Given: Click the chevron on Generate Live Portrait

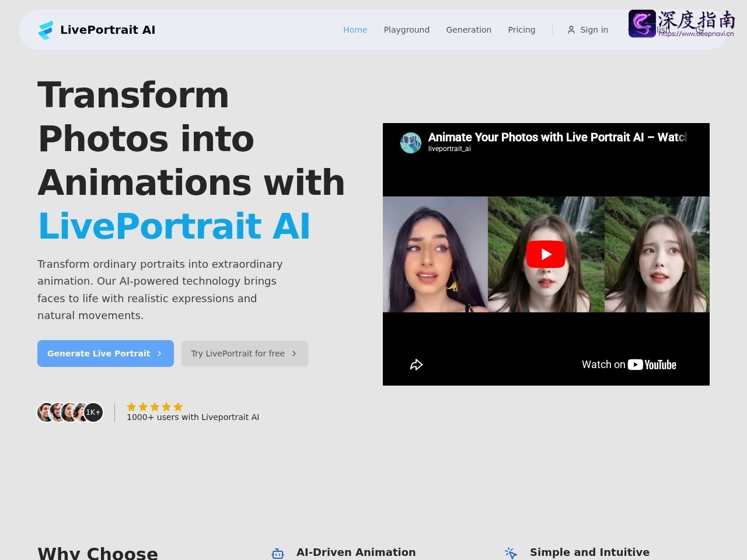Looking at the screenshot, I should (x=159, y=353).
